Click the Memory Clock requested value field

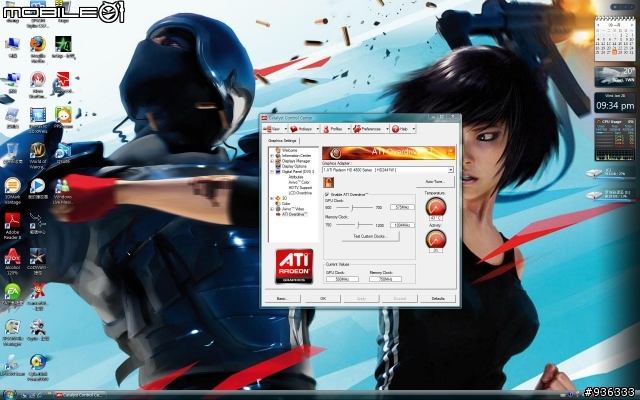point(402,225)
